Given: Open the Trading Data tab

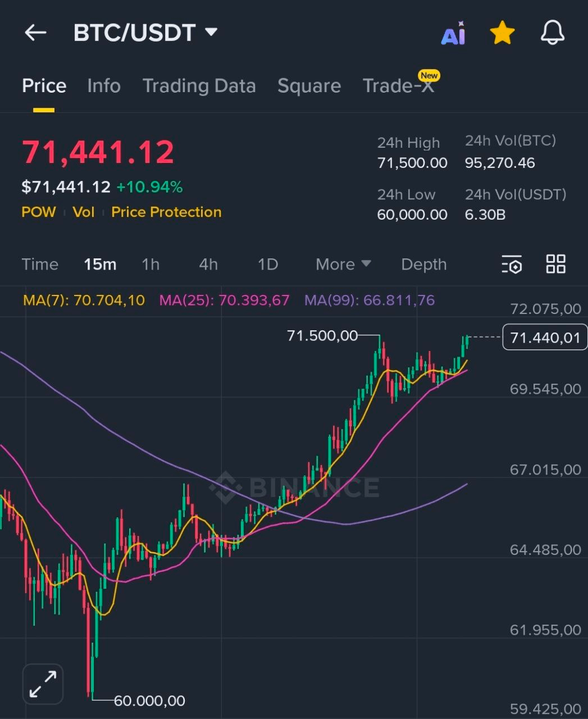Looking at the screenshot, I should [x=199, y=85].
